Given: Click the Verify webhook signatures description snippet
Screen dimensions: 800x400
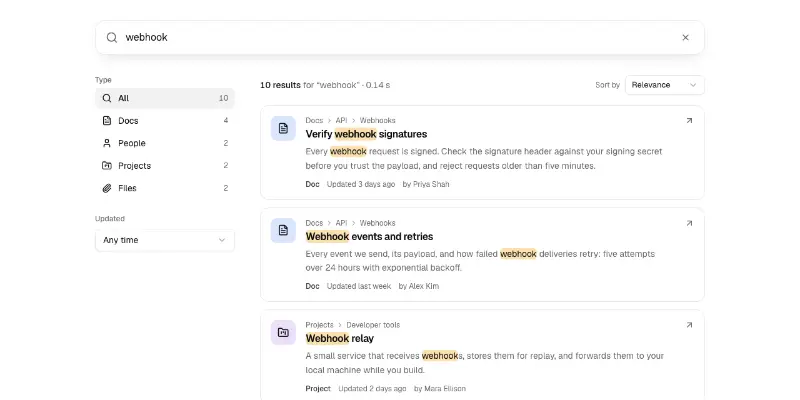Looking at the screenshot, I should pos(484,159).
